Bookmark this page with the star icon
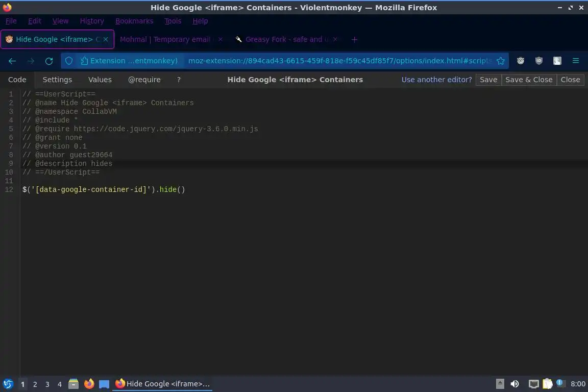The height and width of the screenshot is (392, 588). click(x=500, y=61)
